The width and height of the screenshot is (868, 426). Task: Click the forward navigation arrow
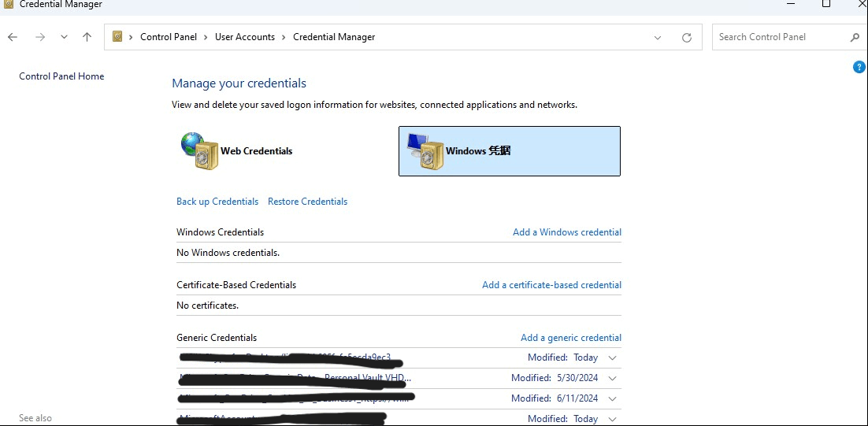(x=40, y=37)
